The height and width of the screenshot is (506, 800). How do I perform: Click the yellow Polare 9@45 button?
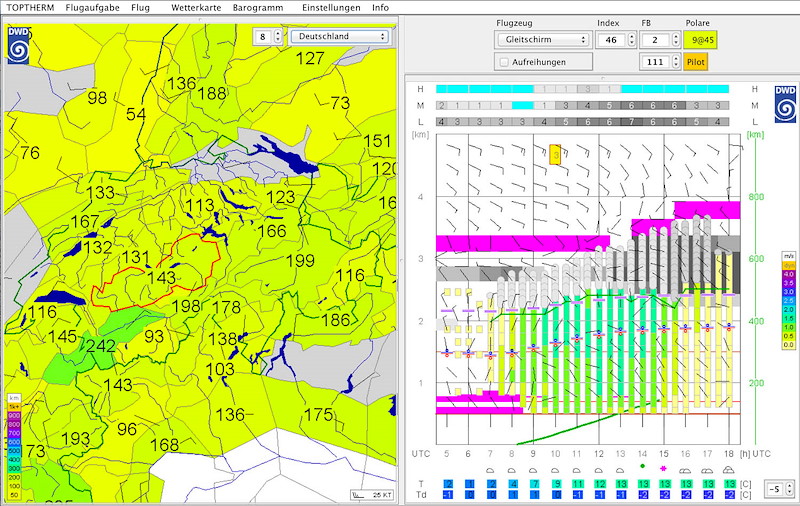[700, 40]
